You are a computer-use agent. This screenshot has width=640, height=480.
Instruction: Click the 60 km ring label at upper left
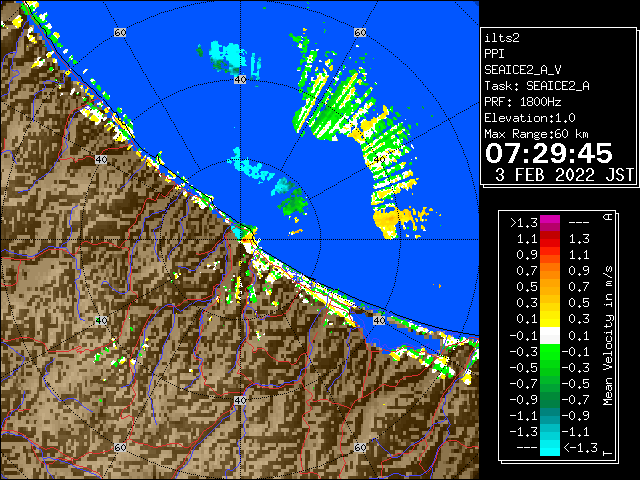[120, 32]
